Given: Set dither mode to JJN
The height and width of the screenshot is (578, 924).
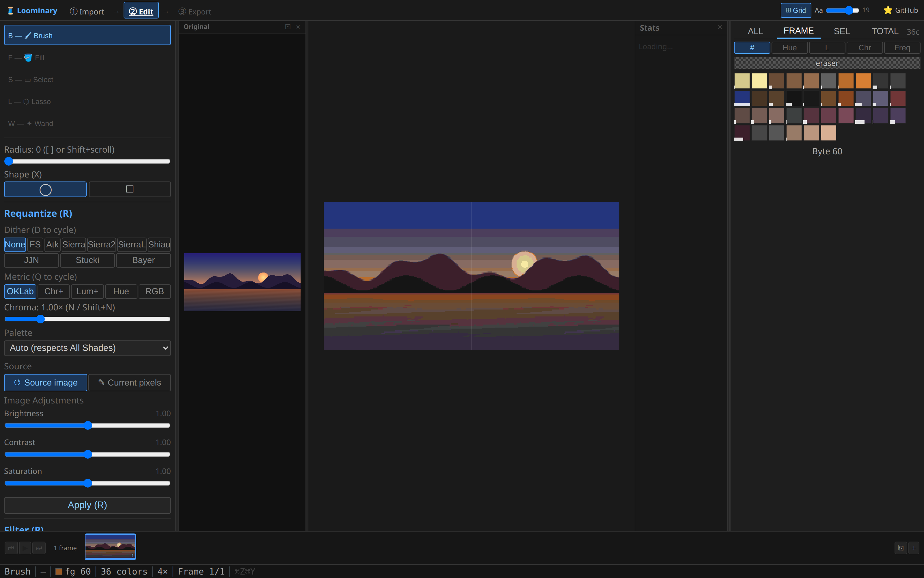Looking at the screenshot, I should point(31,260).
